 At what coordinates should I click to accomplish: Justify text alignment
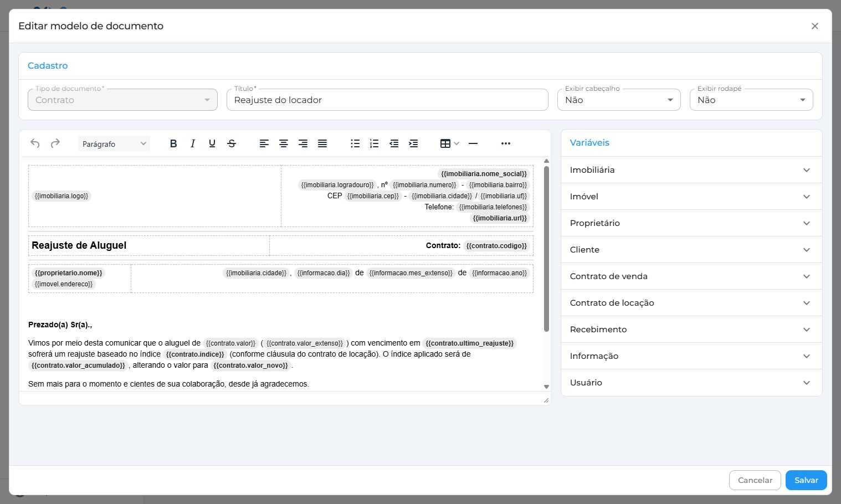coord(322,143)
